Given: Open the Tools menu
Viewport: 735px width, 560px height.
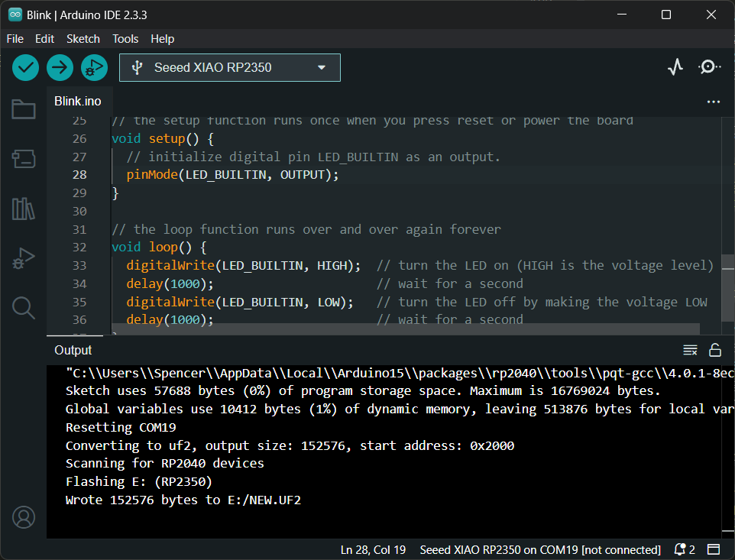Looking at the screenshot, I should pos(125,39).
